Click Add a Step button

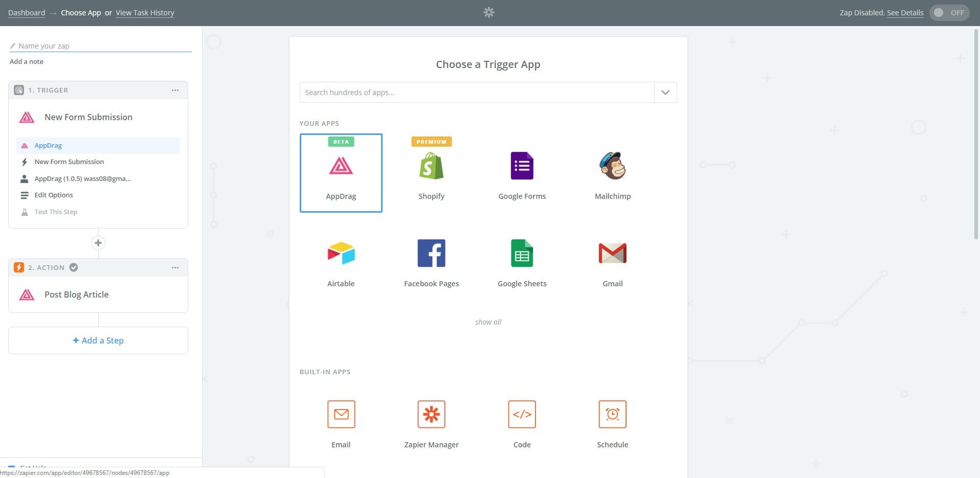(98, 340)
